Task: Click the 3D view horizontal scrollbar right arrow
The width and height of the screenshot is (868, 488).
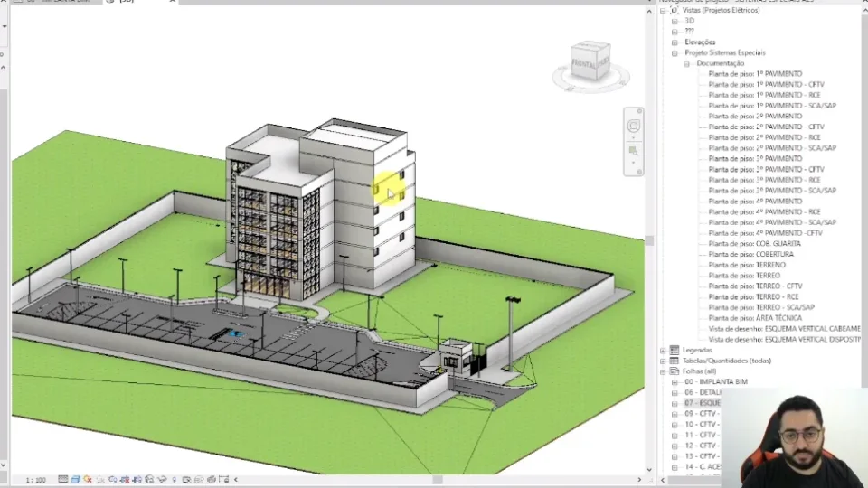Action: [639, 480]
